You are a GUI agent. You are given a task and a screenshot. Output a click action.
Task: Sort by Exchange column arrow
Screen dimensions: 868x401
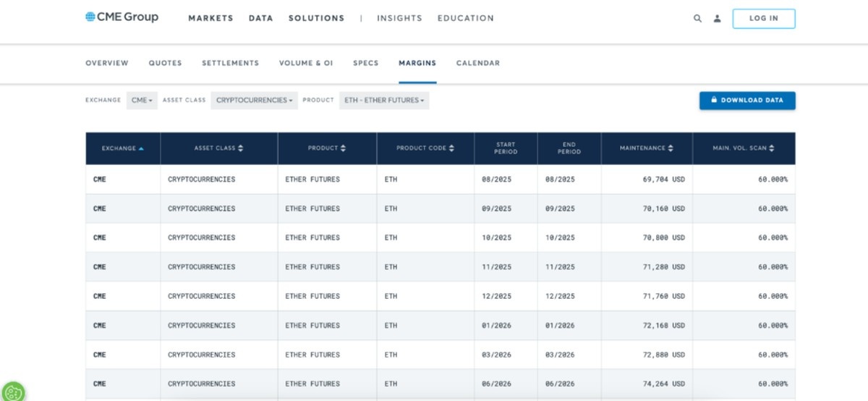[141, 148]
